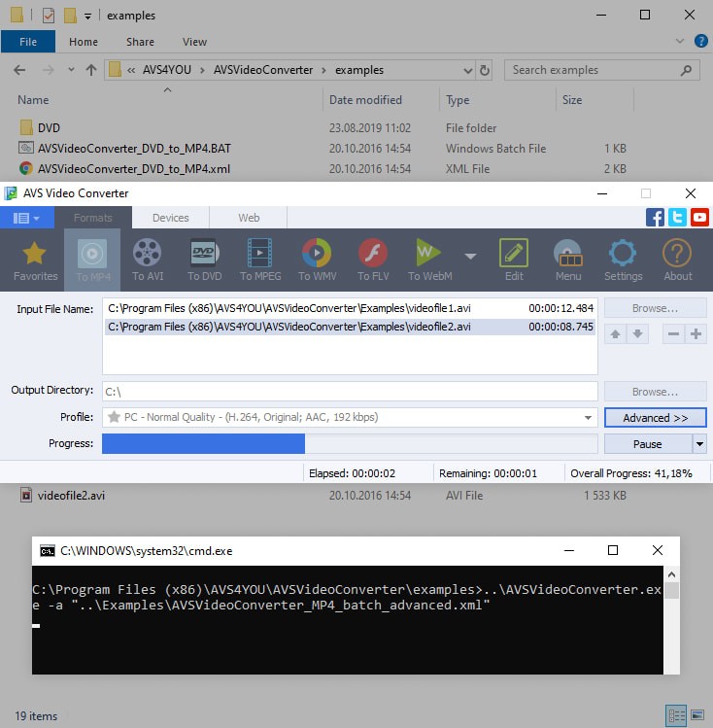Switch Explorer to details view icon
The width and height of the screenshot is (713, 728).
pyautogui.click(x=676, y=715)
